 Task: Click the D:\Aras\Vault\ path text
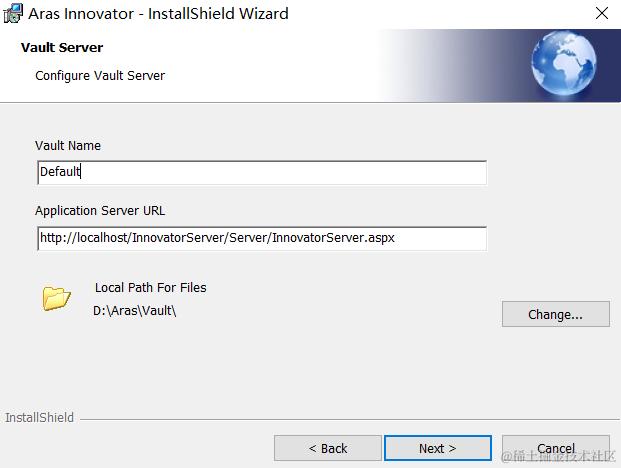135,311
